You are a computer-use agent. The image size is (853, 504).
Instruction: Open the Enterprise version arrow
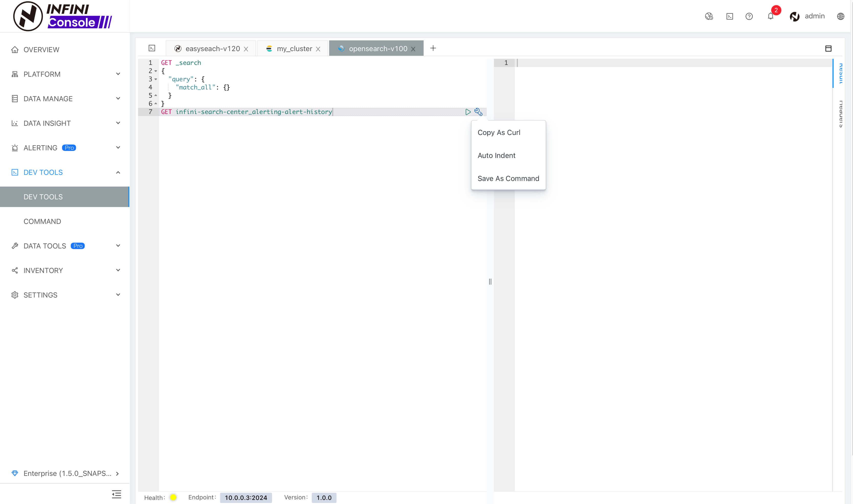click(x=117, y=473)
